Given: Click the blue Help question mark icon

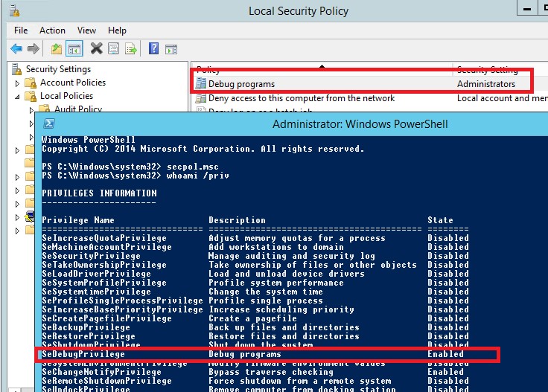Looking at the screenshot, I should coord(153,49).
